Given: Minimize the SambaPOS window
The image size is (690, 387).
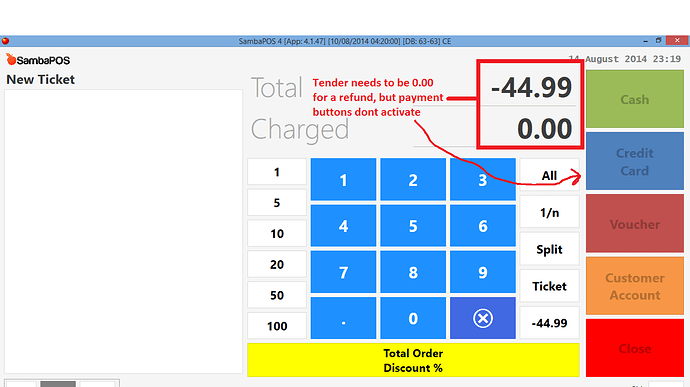Looking at the screenshot, I should (x=646, y=41).
